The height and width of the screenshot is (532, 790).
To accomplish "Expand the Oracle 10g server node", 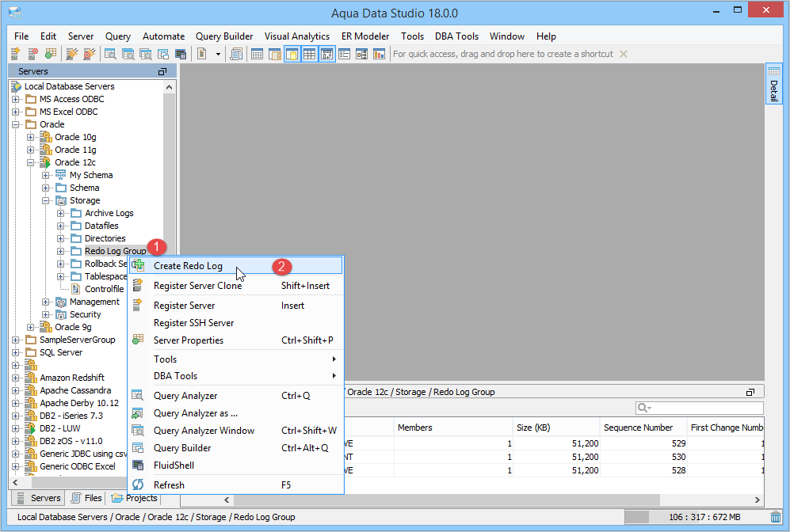I will (31, 137).
